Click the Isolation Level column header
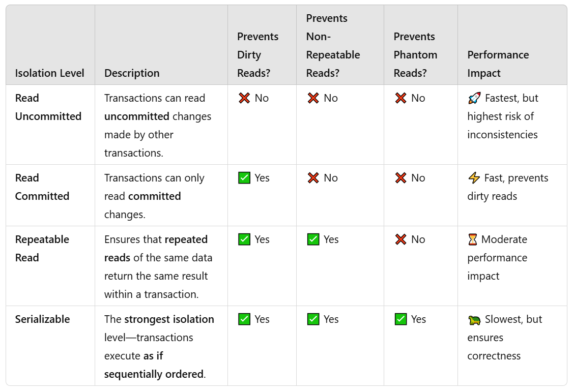573x392 pixels. 50,73
